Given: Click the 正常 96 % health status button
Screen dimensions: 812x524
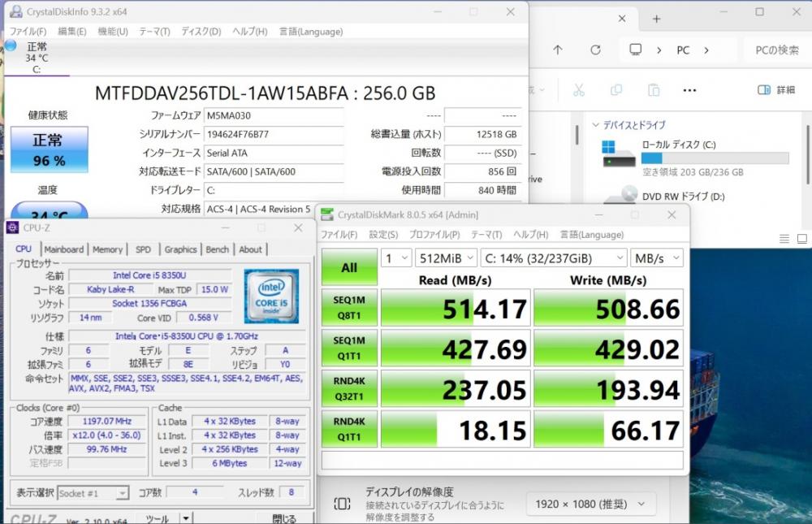Looking at the screenshot, I should click(x=50, y=149).
